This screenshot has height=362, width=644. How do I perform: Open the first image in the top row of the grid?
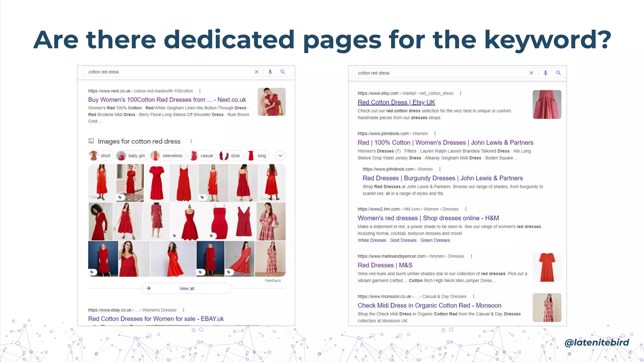(x=102, y=183)
